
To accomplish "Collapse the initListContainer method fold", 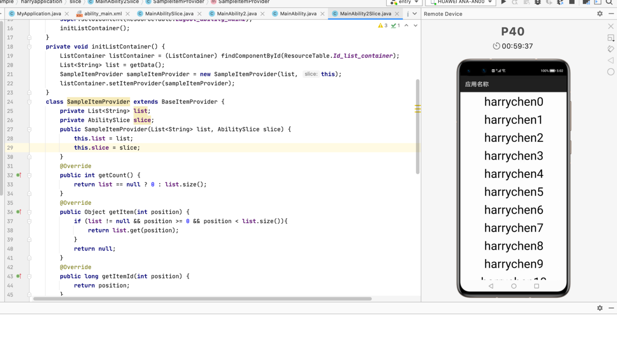I will [x=29, y=47].
